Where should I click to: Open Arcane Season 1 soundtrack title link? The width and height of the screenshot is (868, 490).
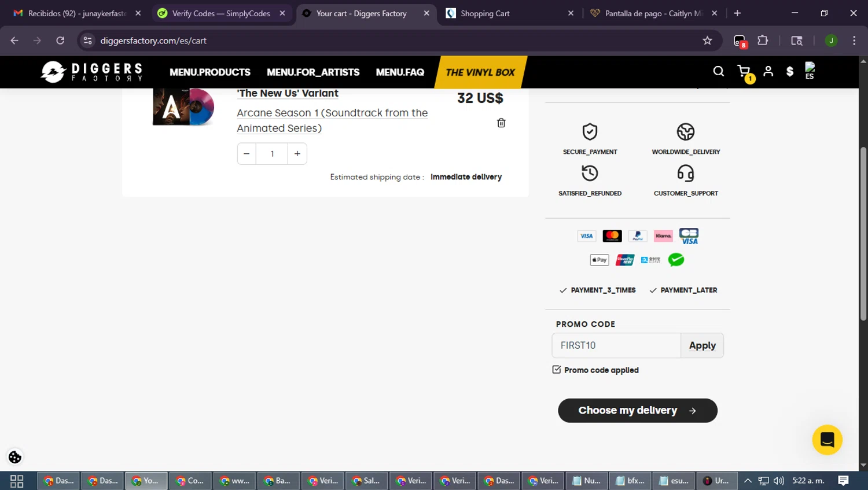pyautogui.click(x=332, y=120)
